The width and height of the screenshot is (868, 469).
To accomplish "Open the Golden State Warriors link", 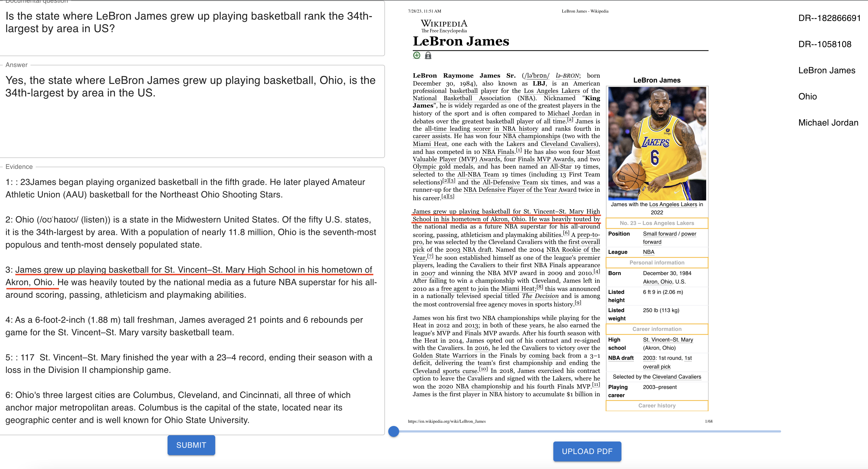I will pyautogui.click(x=445, y=355).
